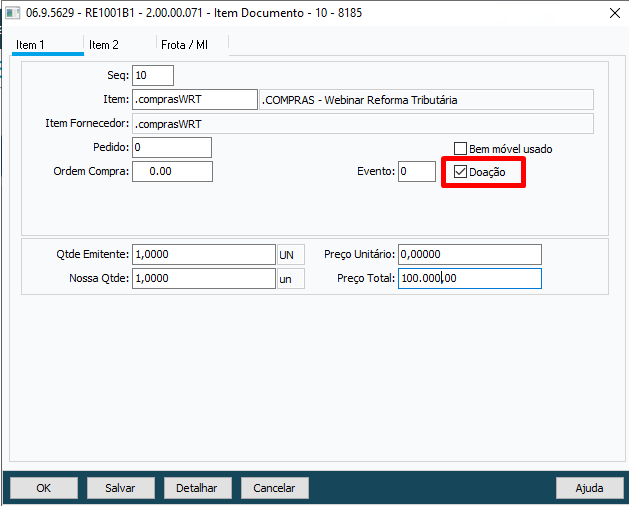The width and height of the screenshot is (629, 506).
Task: Open the Frota / MI tab
Action: click(x=192, y=45)
